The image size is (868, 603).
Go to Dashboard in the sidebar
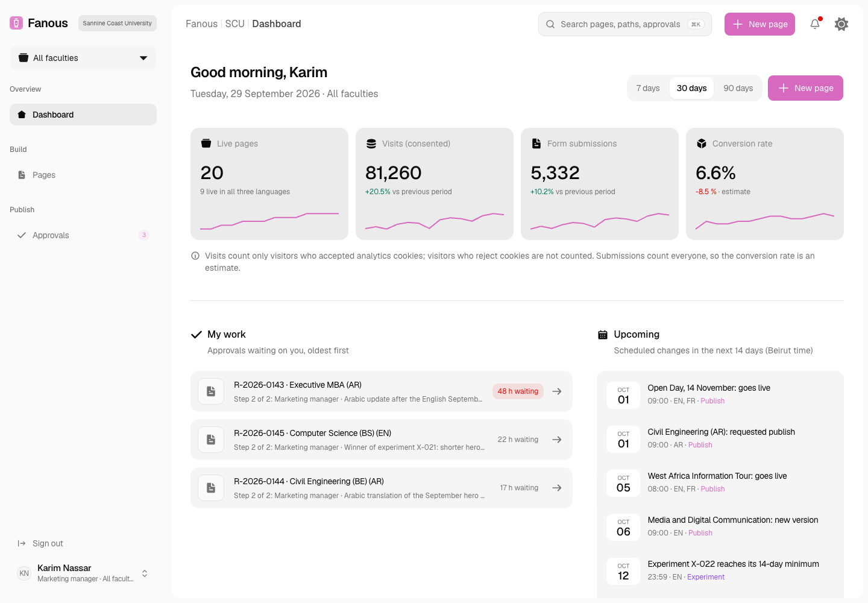(83, 115)
